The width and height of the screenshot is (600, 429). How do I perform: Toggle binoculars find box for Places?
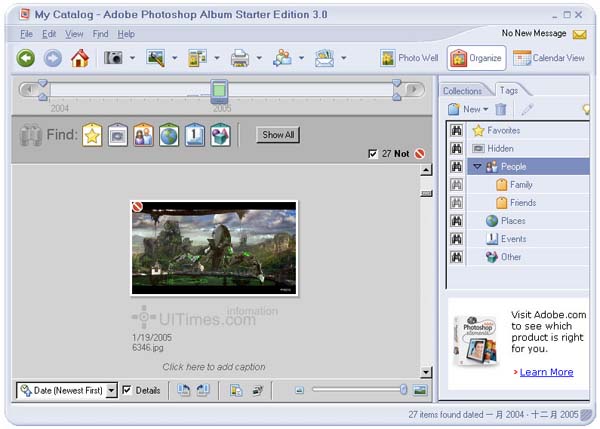(x=456, y=221)
